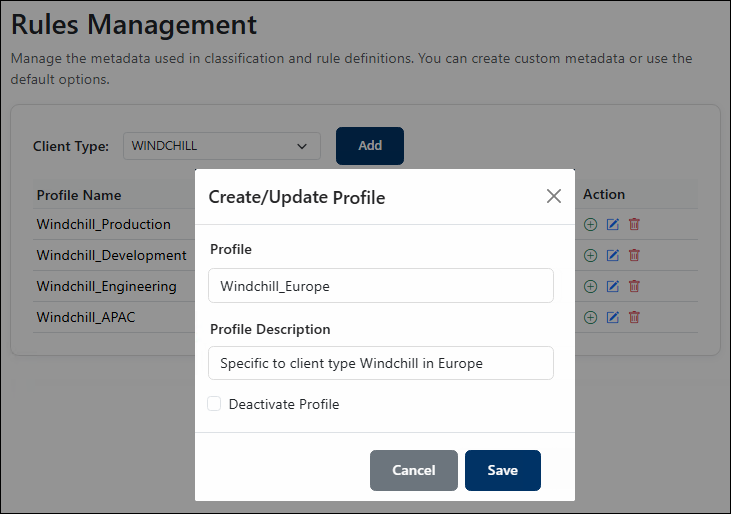
Task: Delete the Windchill_Engineering profile
Action: tap(634, 286)
